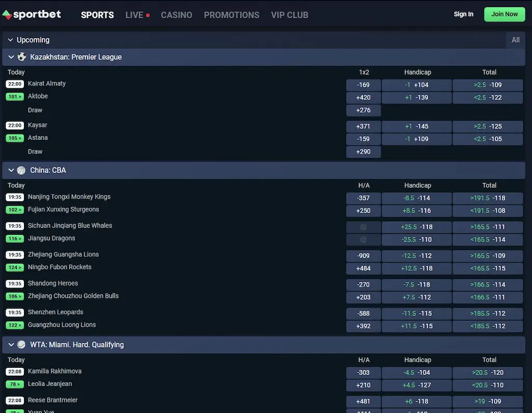Image resolution: width=532 pixels, height=413 pixels.
Task: Open the Nanjing Tongxi Monkey Kings match
Action: pyautogui.click(x=69, y=197)
